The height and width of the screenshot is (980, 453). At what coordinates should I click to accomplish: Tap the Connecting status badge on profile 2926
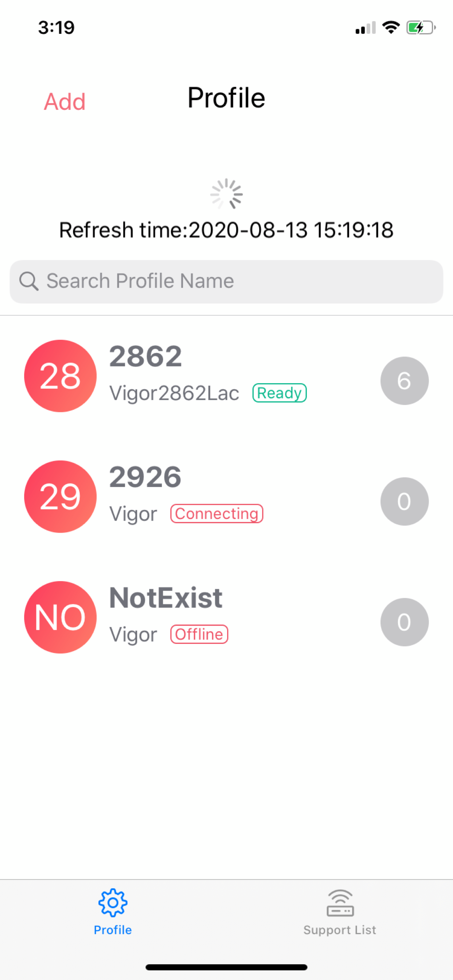coord(217,513)
